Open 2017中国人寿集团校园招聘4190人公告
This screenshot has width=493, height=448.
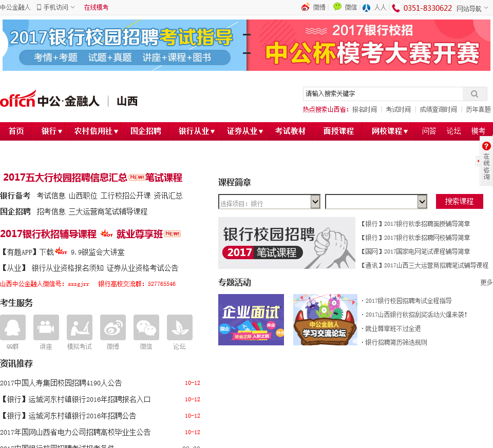(61, 383)
